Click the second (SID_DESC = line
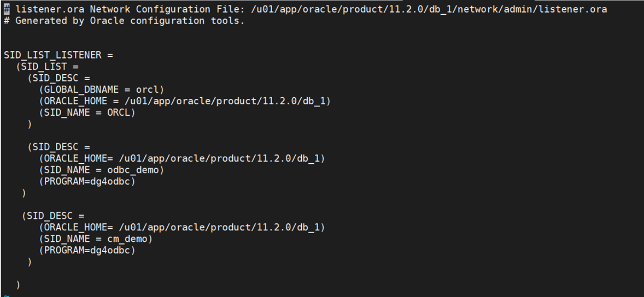Viewport: 644px width, 297px height. [x=58, y=147]
